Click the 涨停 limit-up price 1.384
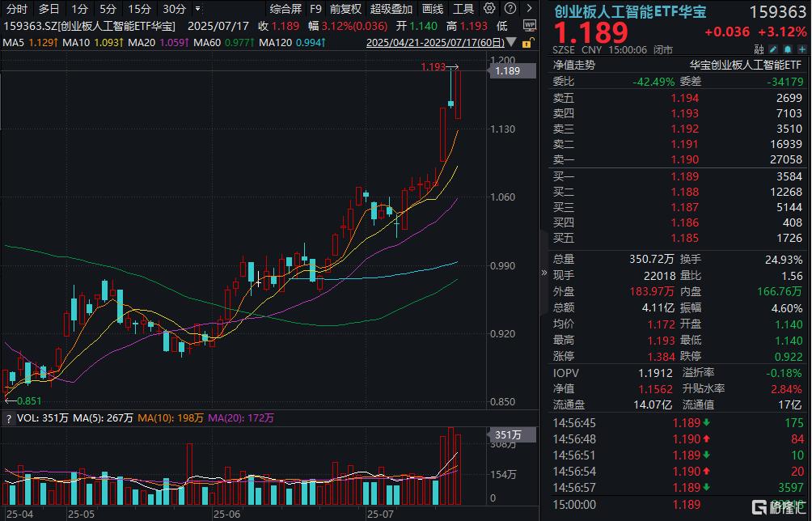Screen dimensions: 812x521 [662, 357]
